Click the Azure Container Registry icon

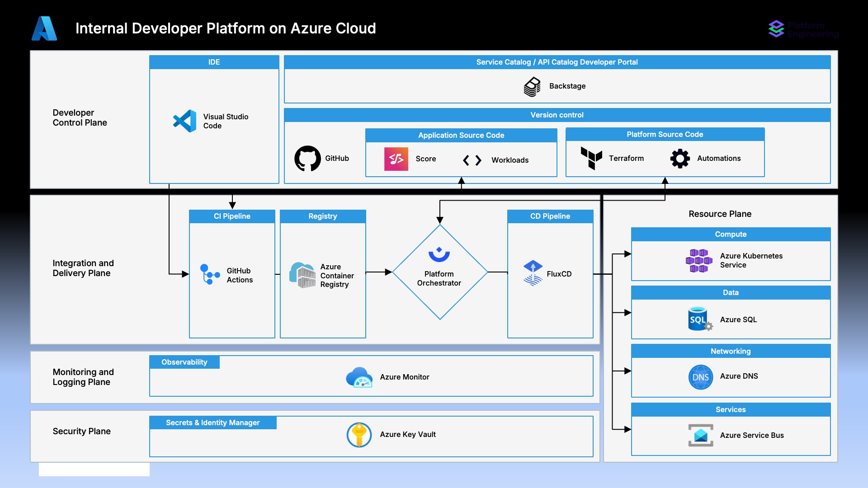tap(302, 275)
